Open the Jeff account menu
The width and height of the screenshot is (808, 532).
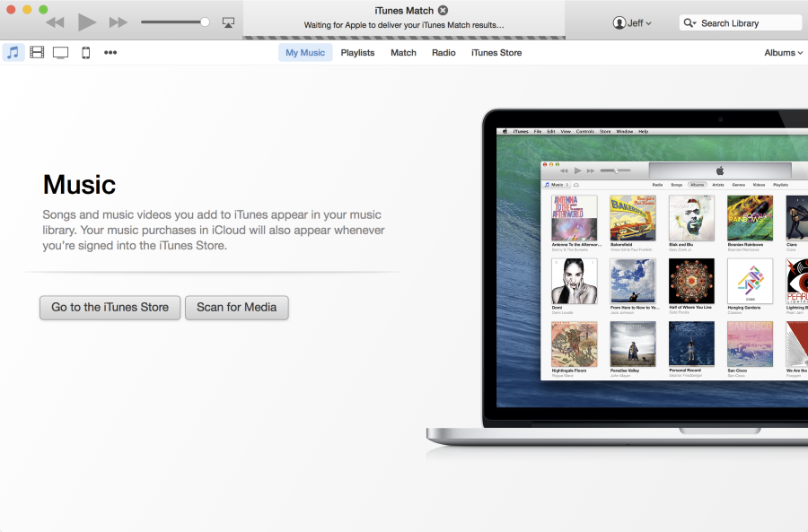tap(632, 23)
